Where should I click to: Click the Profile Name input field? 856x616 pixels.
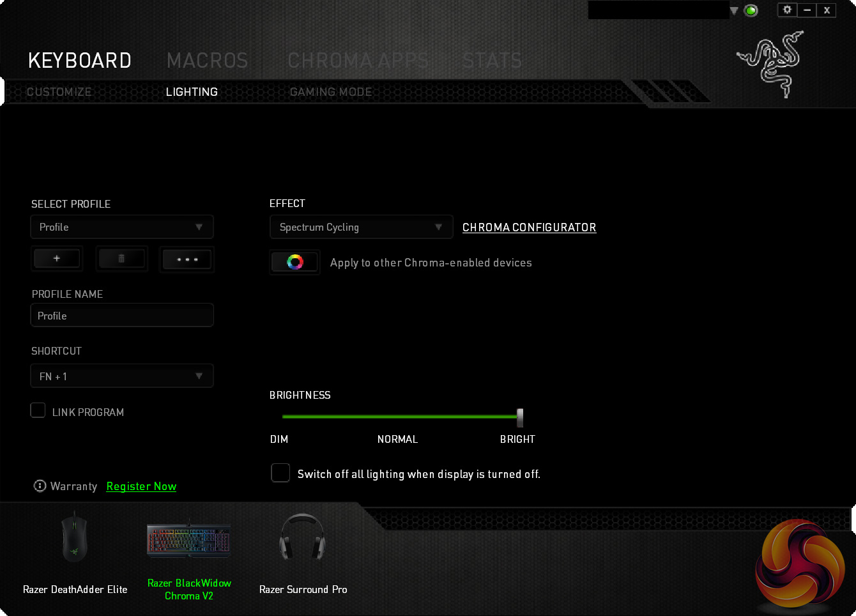(x=122, y=315)
